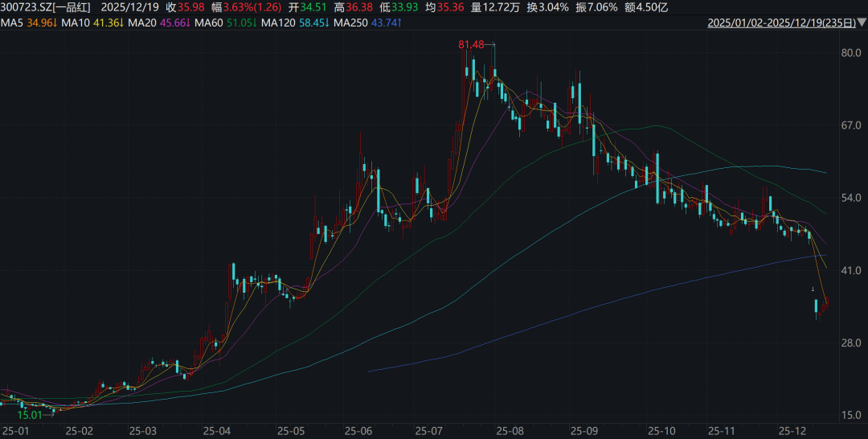
Task: Click the 25-05 month label on time axis
Action: pos(291,430)
